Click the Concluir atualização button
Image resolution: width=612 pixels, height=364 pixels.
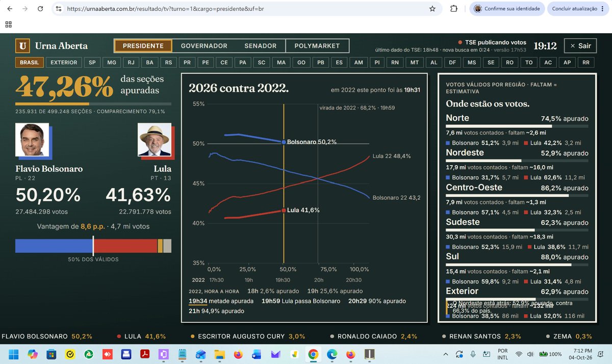pyautogui.click(x=579, y=9)
